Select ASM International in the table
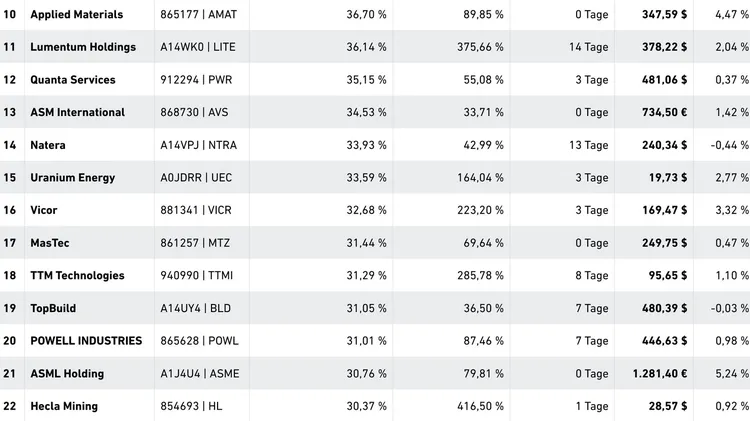 78,113
